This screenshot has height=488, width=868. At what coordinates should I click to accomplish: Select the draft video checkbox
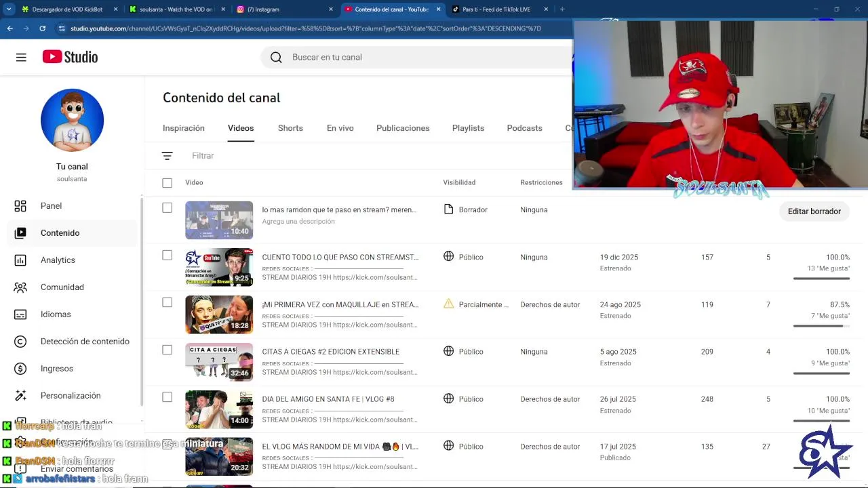pos(167,208)
